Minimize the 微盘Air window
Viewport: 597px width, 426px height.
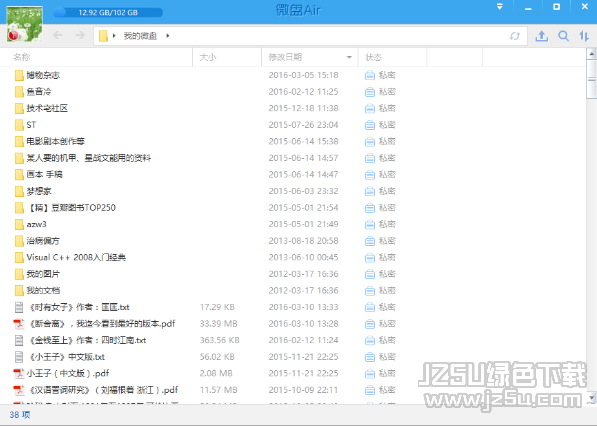[528, 8]
